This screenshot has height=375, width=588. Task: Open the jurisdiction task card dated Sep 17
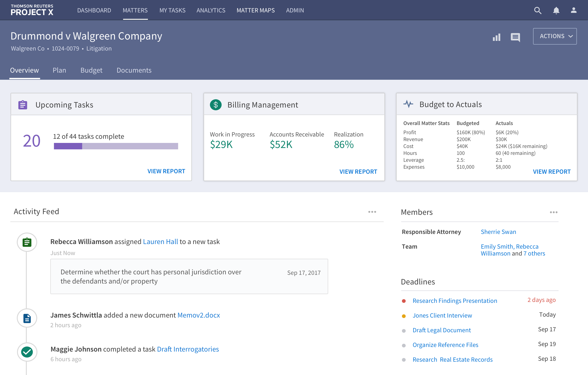pyautogui.click(x=189, y=277)
